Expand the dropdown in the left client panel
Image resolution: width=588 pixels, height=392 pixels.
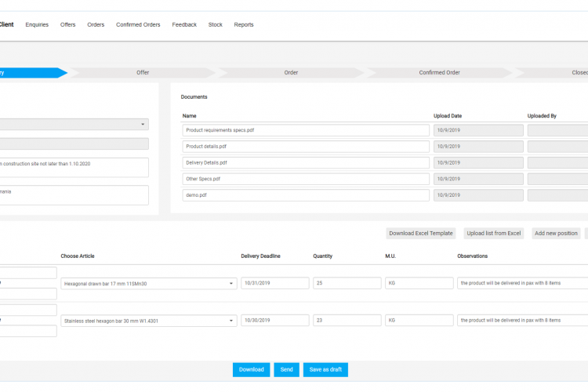coord(143,125)
